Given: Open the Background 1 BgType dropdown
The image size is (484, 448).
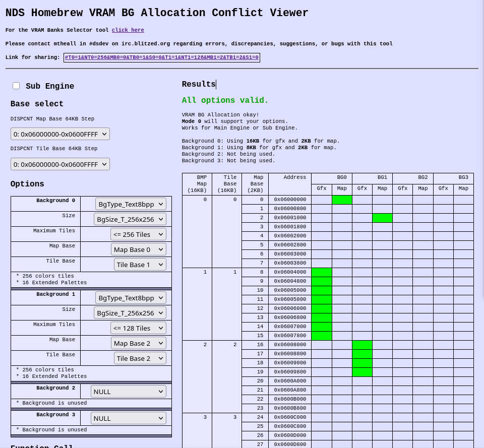Looking at the screenshot, I should 130,297.
